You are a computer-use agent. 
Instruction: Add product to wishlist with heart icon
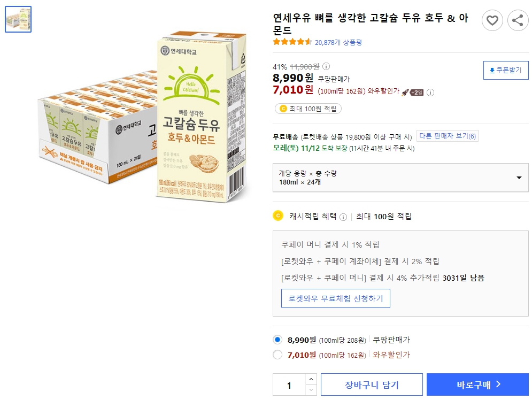[492, 20]
